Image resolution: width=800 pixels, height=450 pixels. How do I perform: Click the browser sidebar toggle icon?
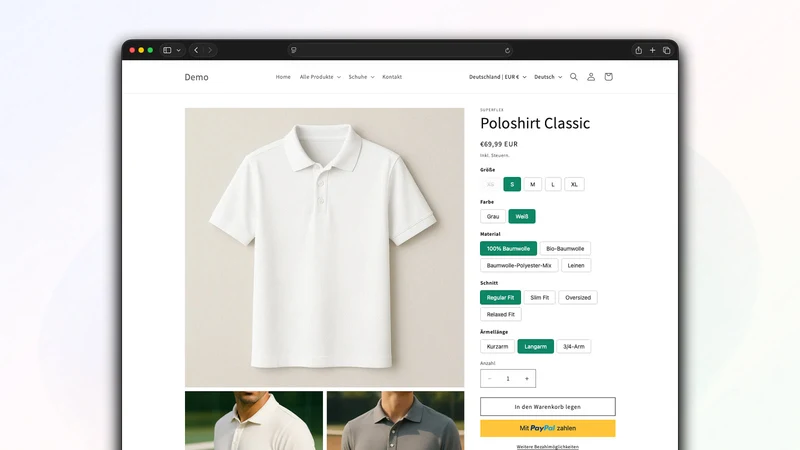pyautogui.click(x=167, y=50)
